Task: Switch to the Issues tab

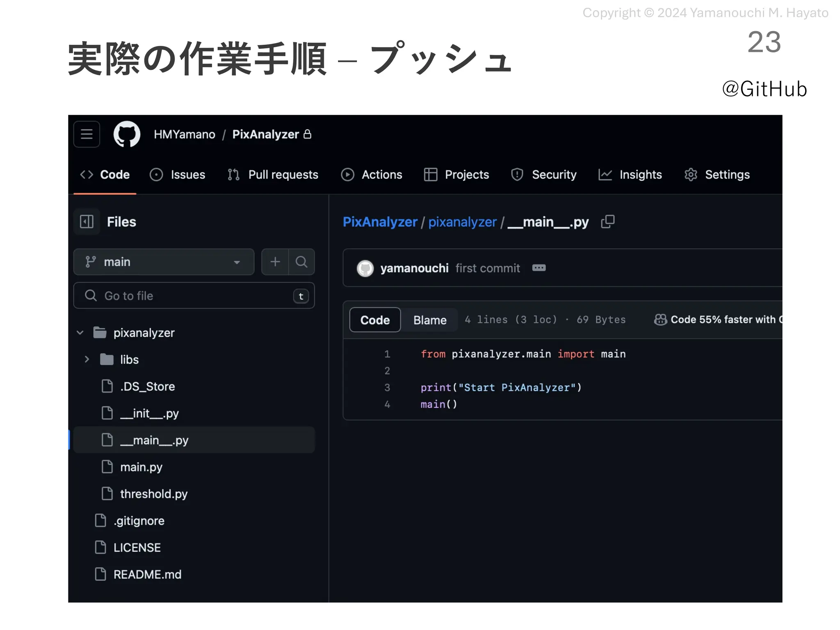Action: 178,175
